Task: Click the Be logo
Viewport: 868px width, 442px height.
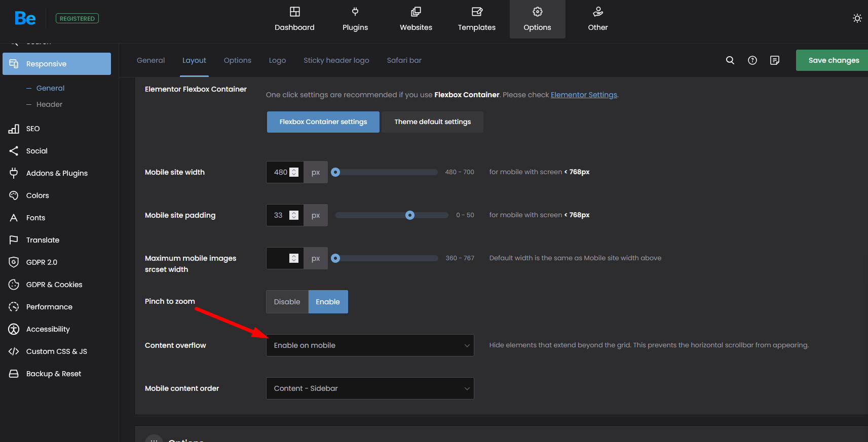Action: tap(25, 18)
